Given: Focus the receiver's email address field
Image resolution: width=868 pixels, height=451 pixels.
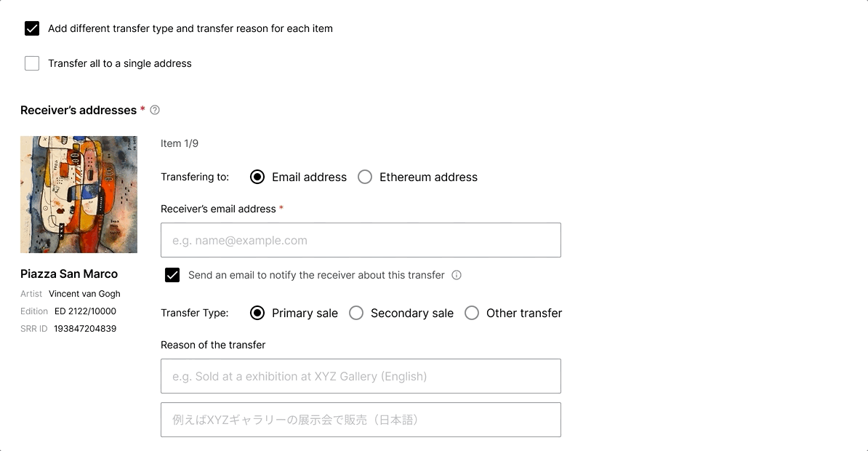Looking at the screenshot, I should [x=361, y=240].
